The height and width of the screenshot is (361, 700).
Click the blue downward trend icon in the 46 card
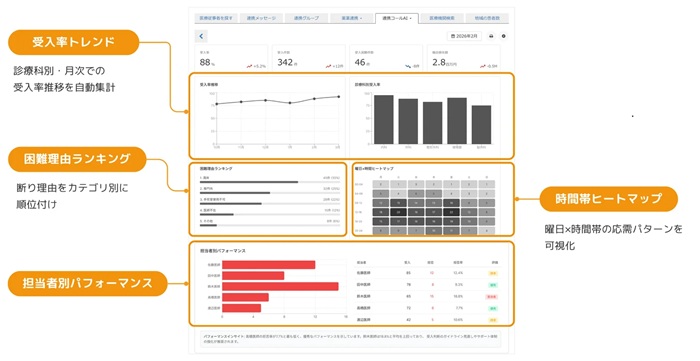(408, 66)
